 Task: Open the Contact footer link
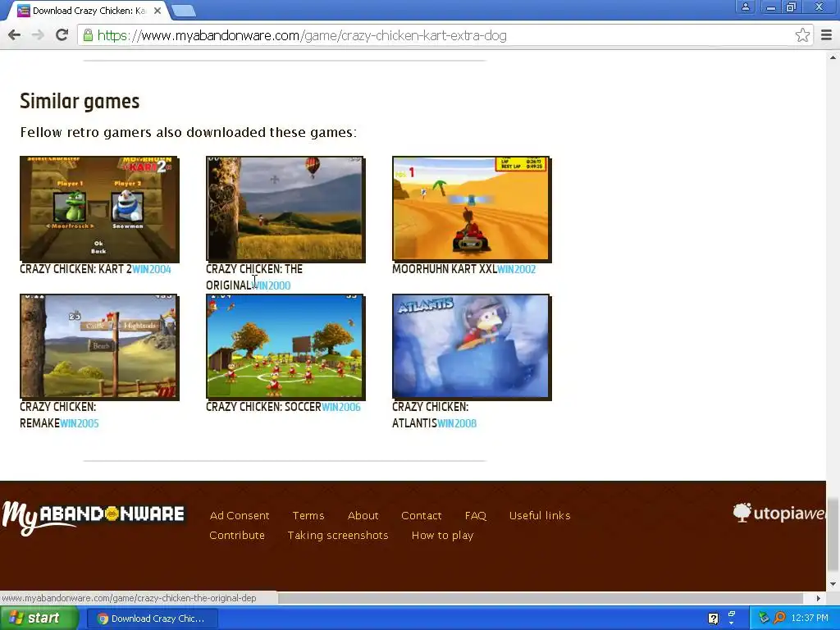tap(421, 515)
